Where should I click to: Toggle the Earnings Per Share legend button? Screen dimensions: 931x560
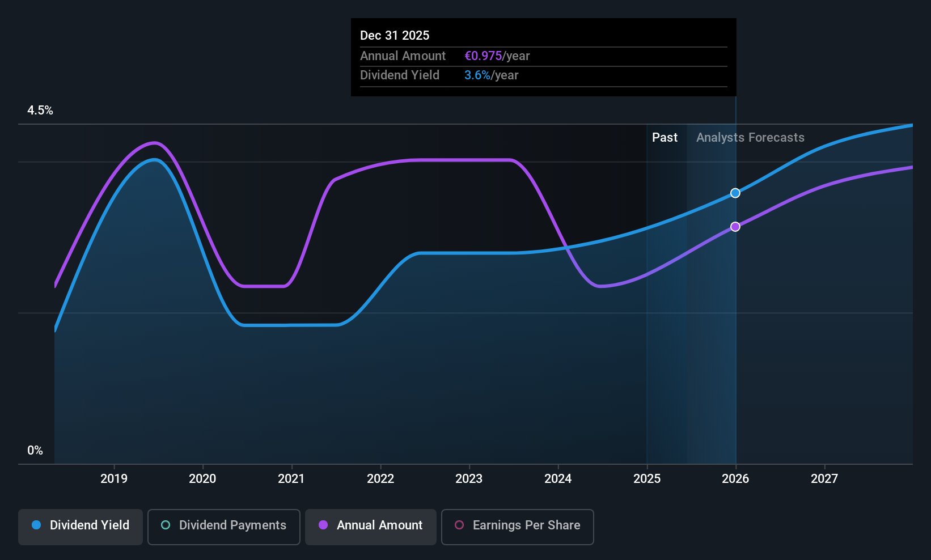click(x=518, y=527)
